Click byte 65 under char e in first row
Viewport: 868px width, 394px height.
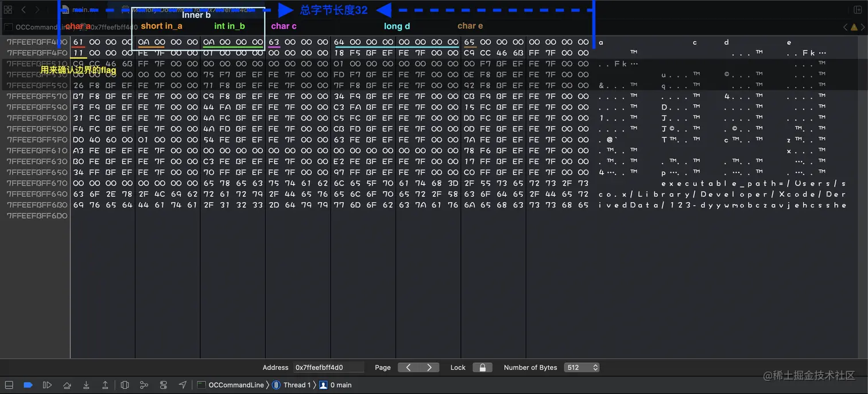[x=470, y=42]
